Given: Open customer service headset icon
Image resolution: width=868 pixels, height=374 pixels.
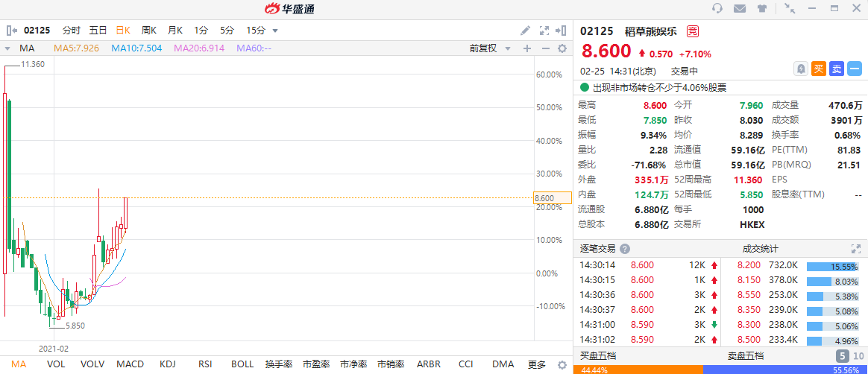Looking at the screenshot, I should click(718, 9).
